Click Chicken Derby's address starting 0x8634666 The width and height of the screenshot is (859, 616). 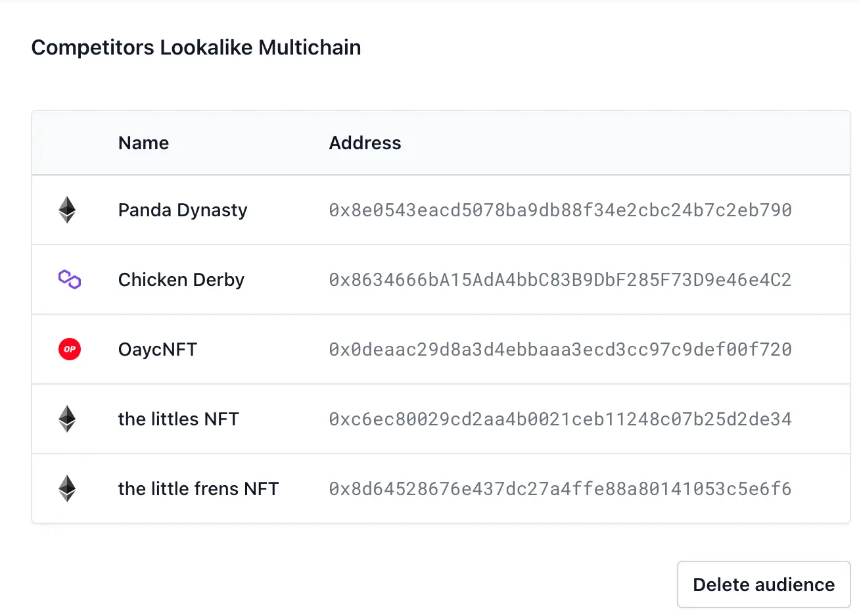560,280
